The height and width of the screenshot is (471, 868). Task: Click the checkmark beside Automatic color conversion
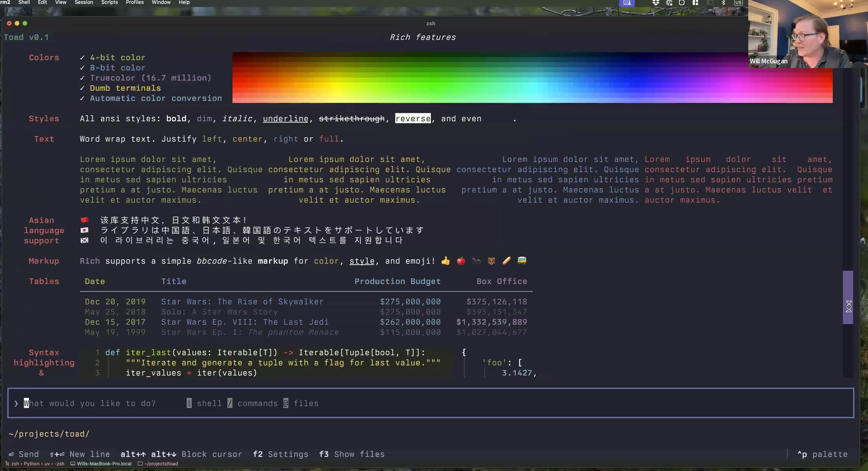pyautogui.click(x=82, y=98)
